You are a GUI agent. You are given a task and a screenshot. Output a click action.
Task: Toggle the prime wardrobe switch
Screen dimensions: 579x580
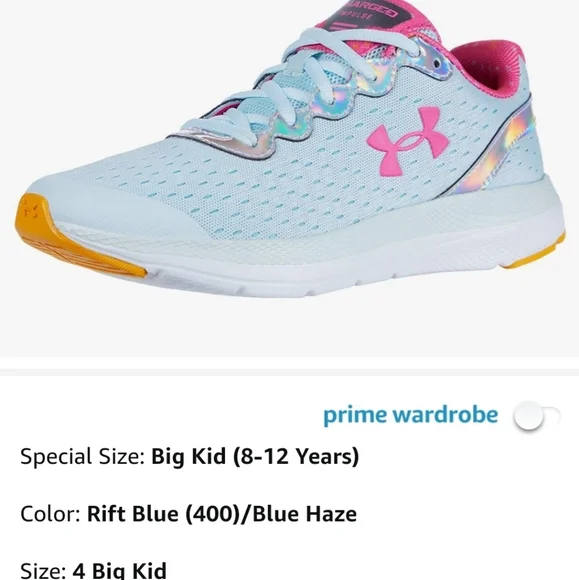(537, 416)
